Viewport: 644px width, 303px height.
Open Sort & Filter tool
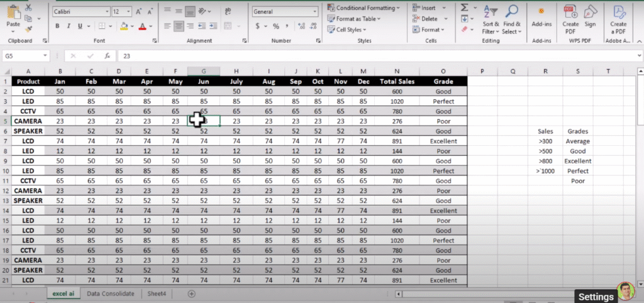point(491,19)
